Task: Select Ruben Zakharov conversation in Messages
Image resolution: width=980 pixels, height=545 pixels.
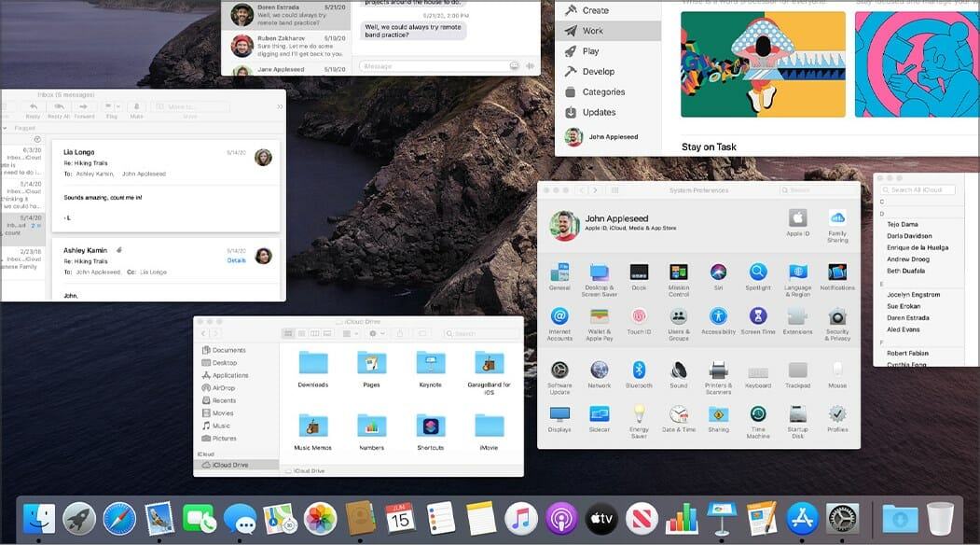Action: pyautogui.click(x=287, y=47)
